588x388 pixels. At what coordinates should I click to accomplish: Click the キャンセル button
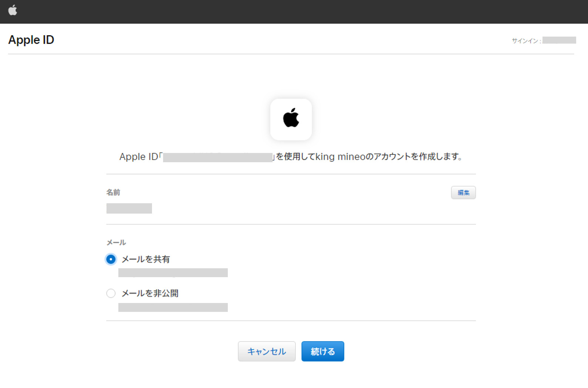[267, 351]
